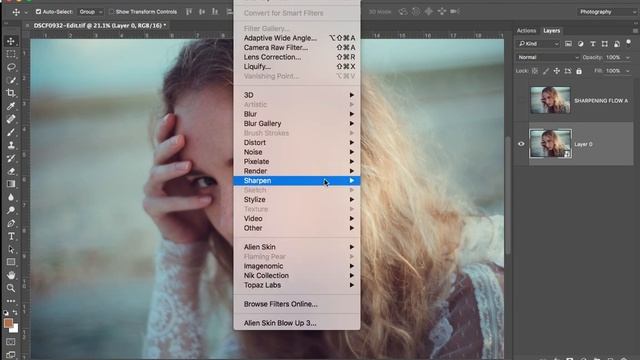This screenshot has height=360, width=640.
Task: Select the Healing Brush tool
Action: pyautogui.click(x=11, y=119)
